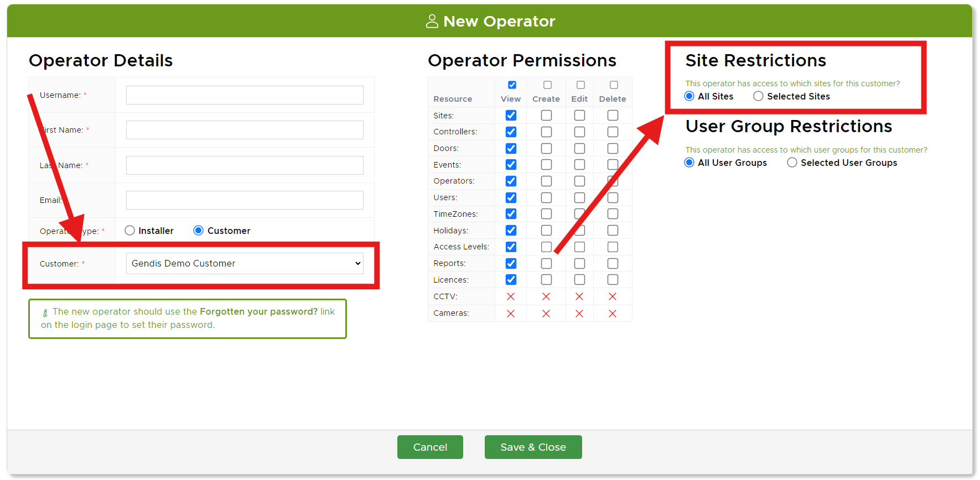980x480 pixels.
Task: Enable Edit permission for Controllers
Action: [579, 132]
